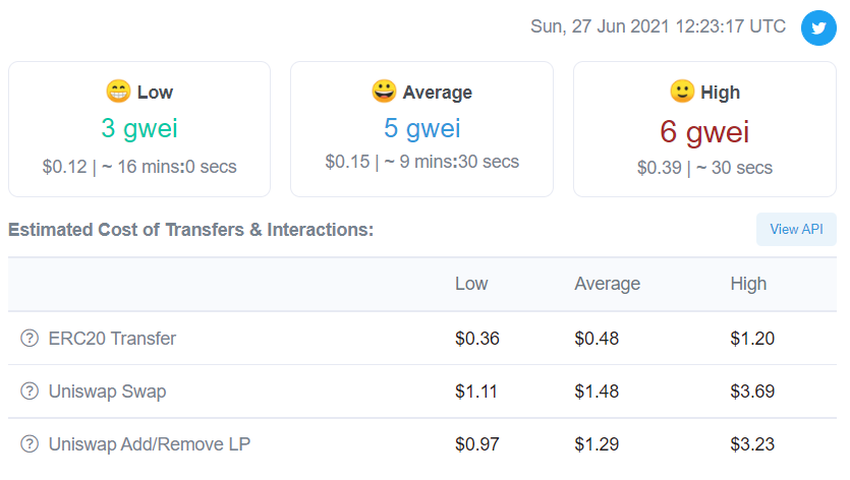This screenshot has height=480, width=850.
Task: Click the $3.69 high Uniswap Swap cost
Action: (x=752, y=391)
